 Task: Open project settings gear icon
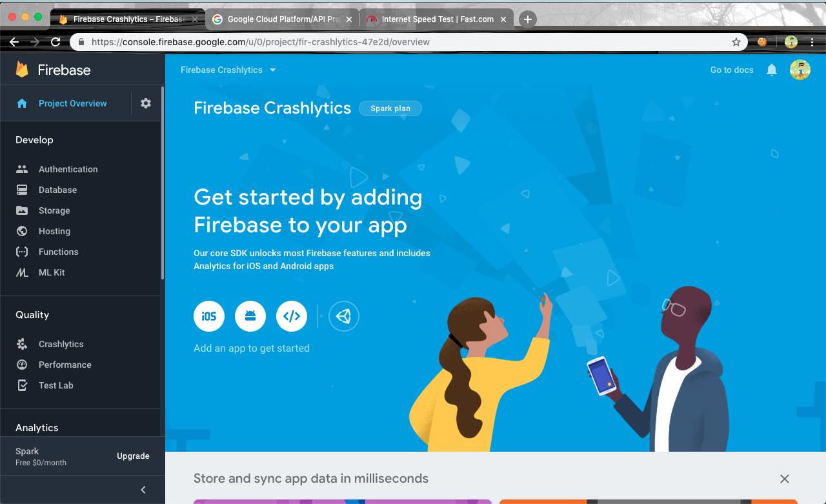(x=146, y=103)
